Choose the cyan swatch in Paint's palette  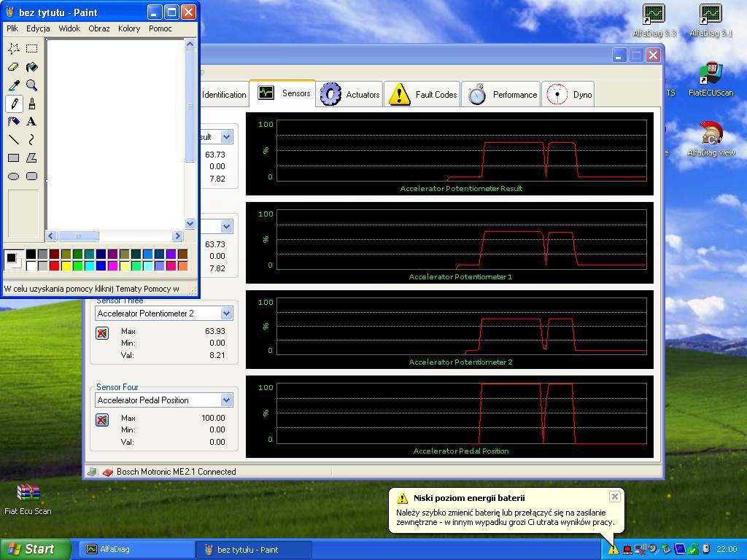(89, 265)
